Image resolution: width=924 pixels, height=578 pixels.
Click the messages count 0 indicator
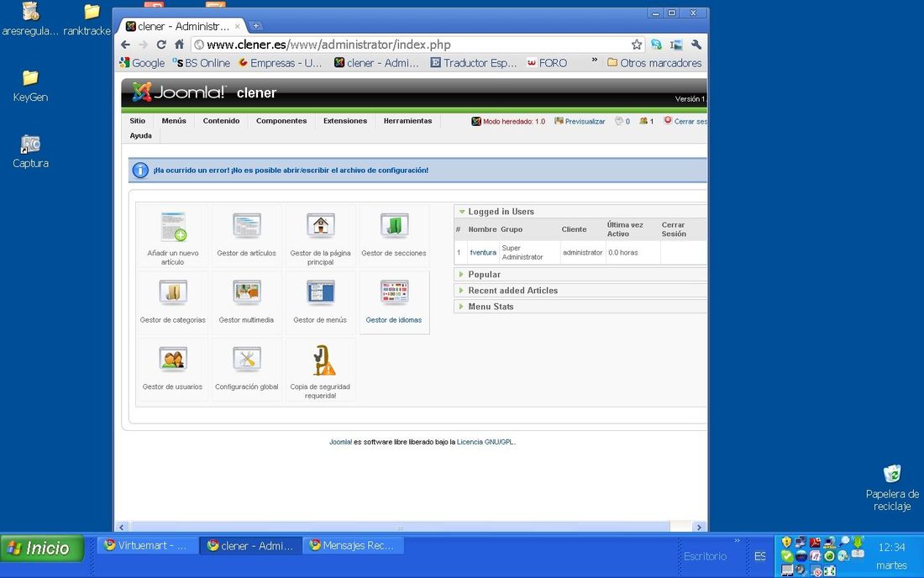pos(623,121)
